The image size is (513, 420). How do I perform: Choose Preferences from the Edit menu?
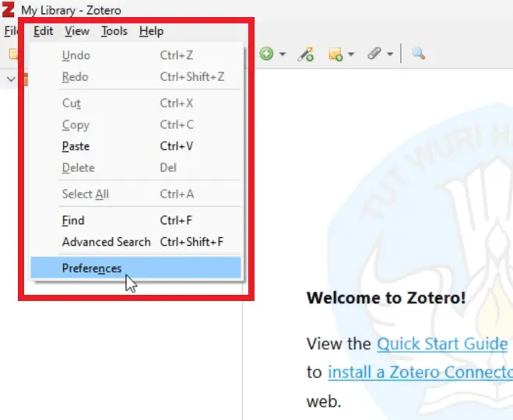(135, 268)
